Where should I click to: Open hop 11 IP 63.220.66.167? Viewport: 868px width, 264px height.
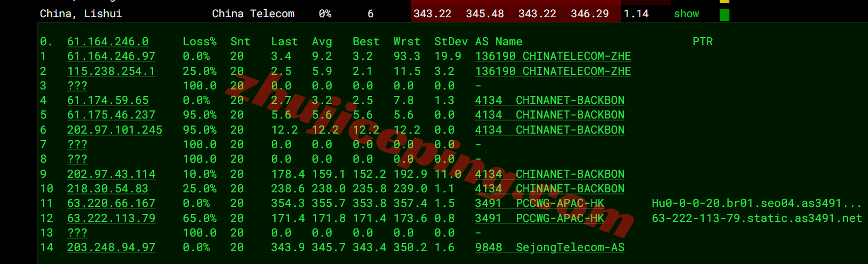[x=111, y=203]
